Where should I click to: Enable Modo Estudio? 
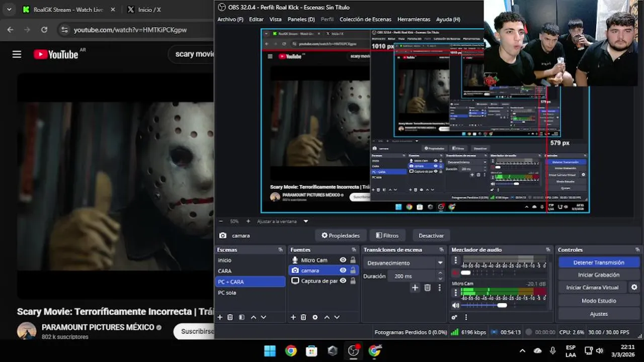599,301
